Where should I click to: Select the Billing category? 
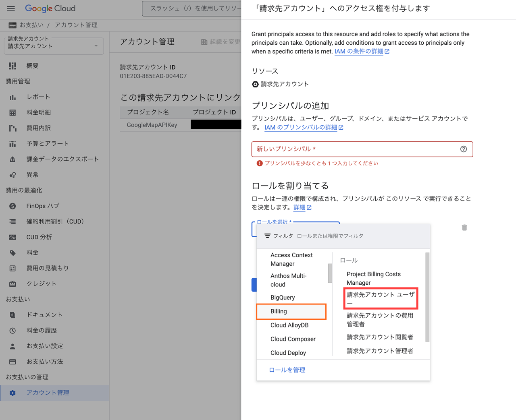pyautogui.click(x=291, y=312)
